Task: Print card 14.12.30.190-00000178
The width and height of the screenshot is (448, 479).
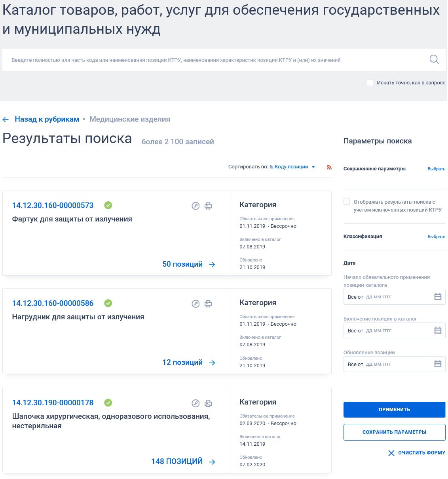Action: [208, 403]
